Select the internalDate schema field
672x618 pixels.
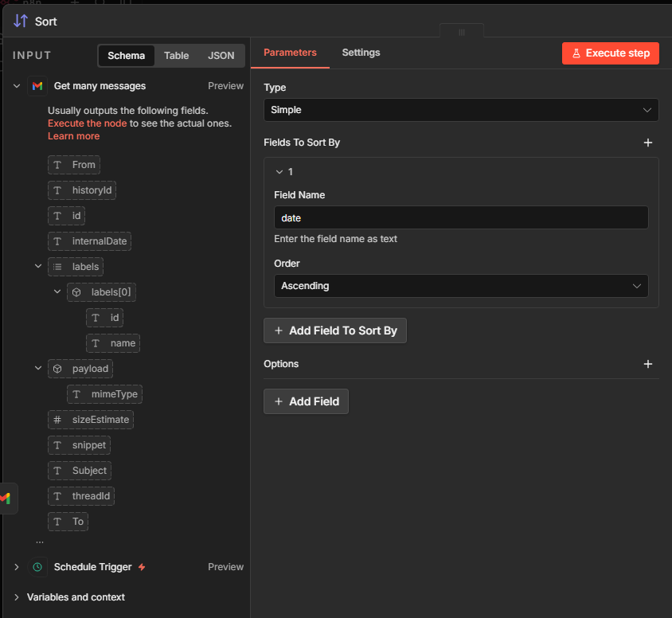[89, 241]
